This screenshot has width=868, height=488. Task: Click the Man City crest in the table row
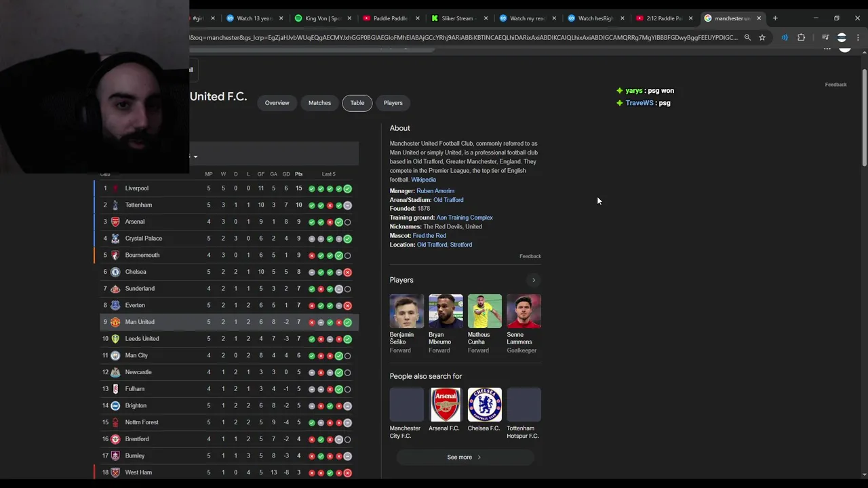point(115,355)
